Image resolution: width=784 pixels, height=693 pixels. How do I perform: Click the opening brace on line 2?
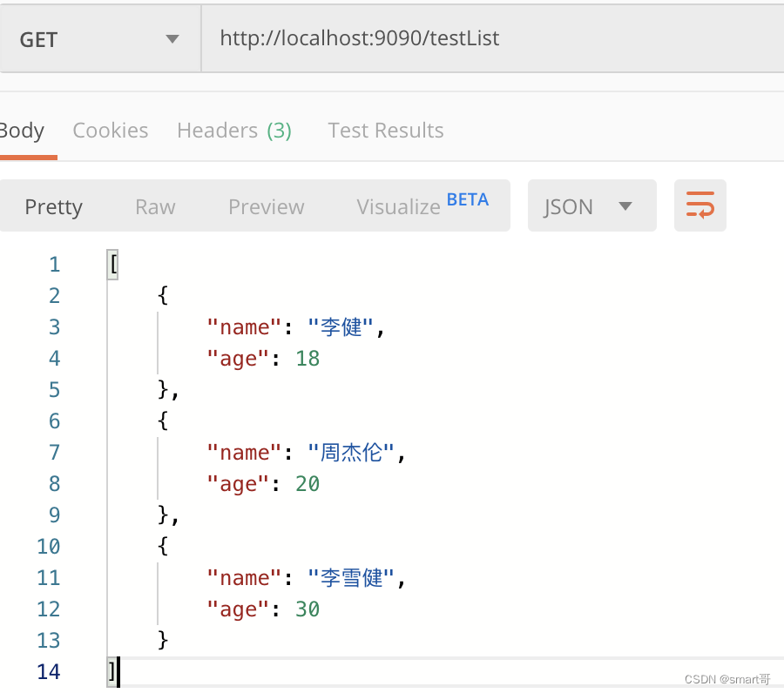point(163,296)
